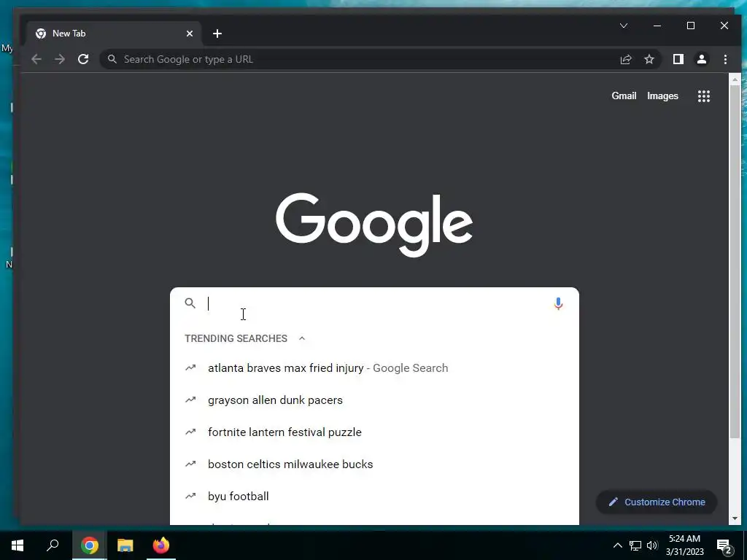Open a new tab with the plus button
The image size is (747, 560).
(217, 34)
